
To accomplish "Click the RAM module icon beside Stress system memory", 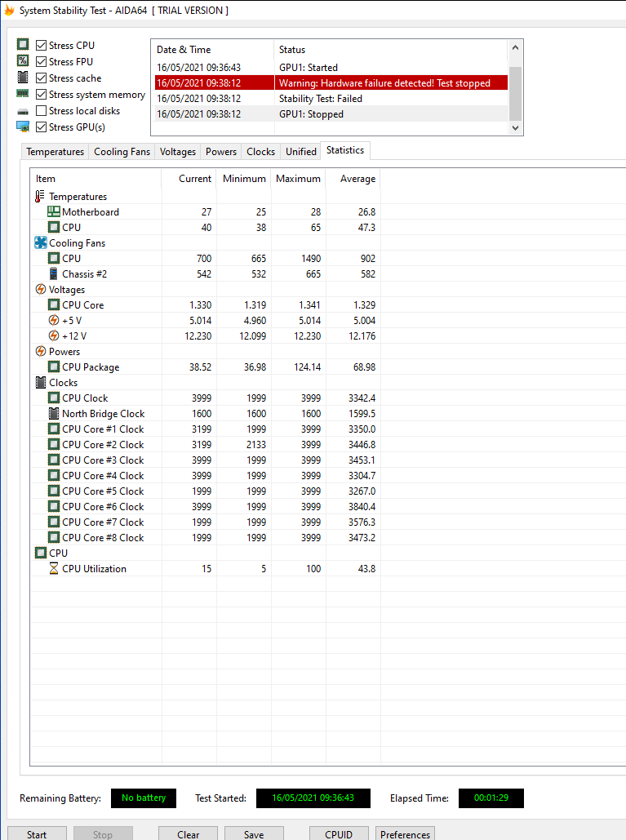I will tap(23, 94).
